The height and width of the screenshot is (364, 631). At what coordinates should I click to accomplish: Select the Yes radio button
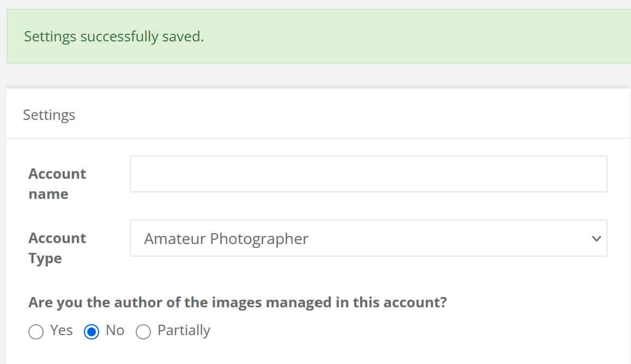[36, 332]
